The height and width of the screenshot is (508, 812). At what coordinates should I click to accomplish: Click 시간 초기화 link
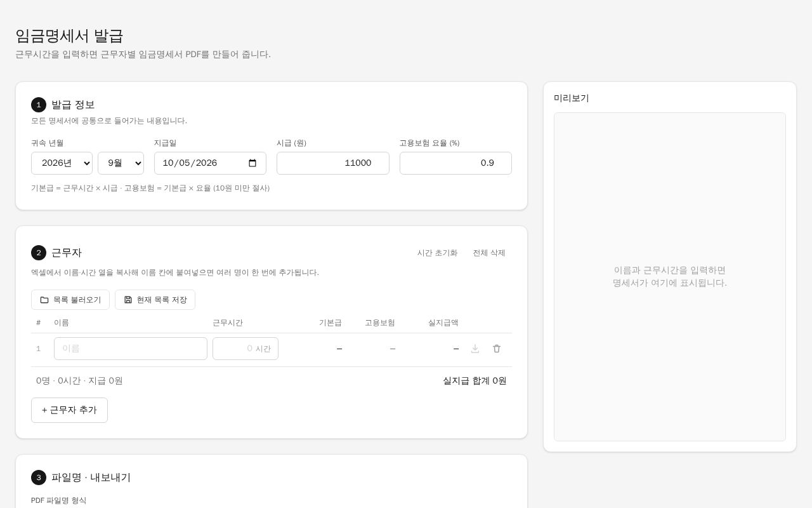click(437, 253)
